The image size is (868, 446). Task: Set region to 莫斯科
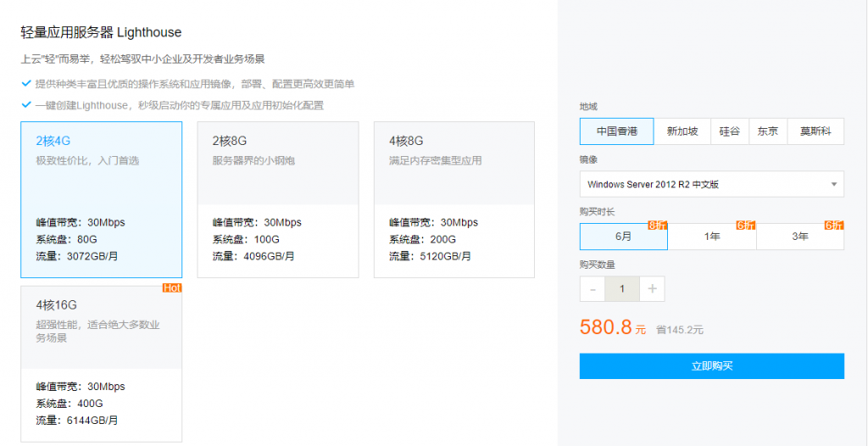815,131
